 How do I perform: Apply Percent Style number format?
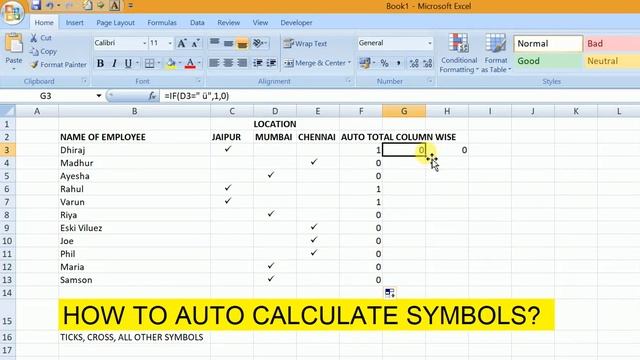384,63
